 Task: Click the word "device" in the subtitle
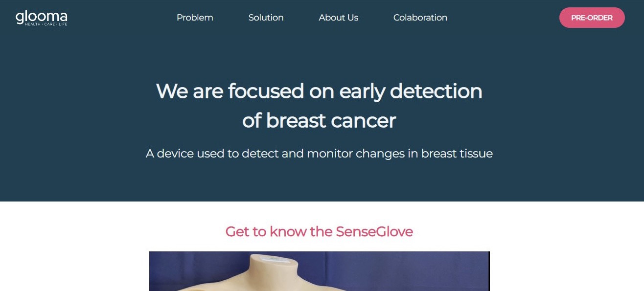click(175, 154)
